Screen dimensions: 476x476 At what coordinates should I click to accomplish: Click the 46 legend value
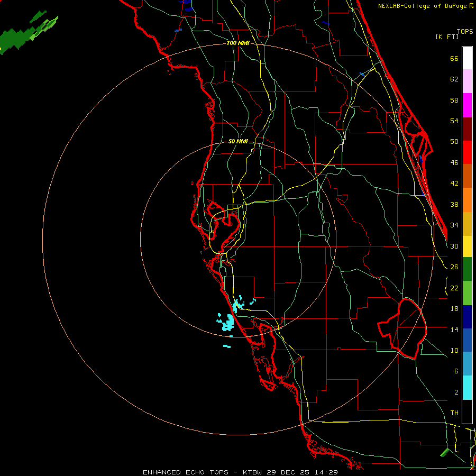pyautogui.click(x=454, y=163)
